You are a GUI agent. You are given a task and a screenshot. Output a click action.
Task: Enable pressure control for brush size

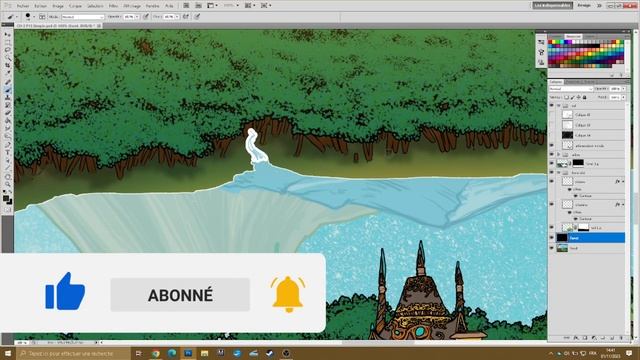pyautogui.click(x=197, y=17)
